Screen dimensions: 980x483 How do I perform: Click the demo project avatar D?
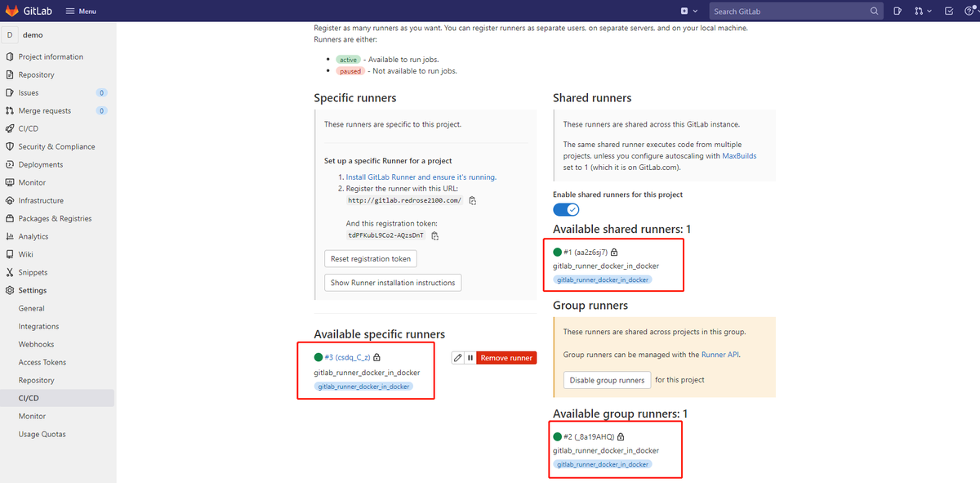(x=10, y=35)
